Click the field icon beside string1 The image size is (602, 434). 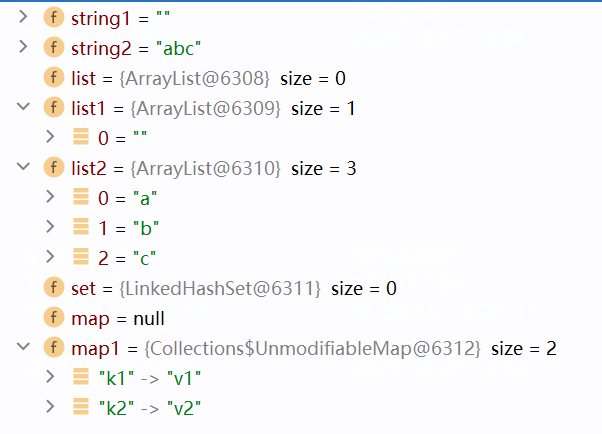(x=54, y=17)
